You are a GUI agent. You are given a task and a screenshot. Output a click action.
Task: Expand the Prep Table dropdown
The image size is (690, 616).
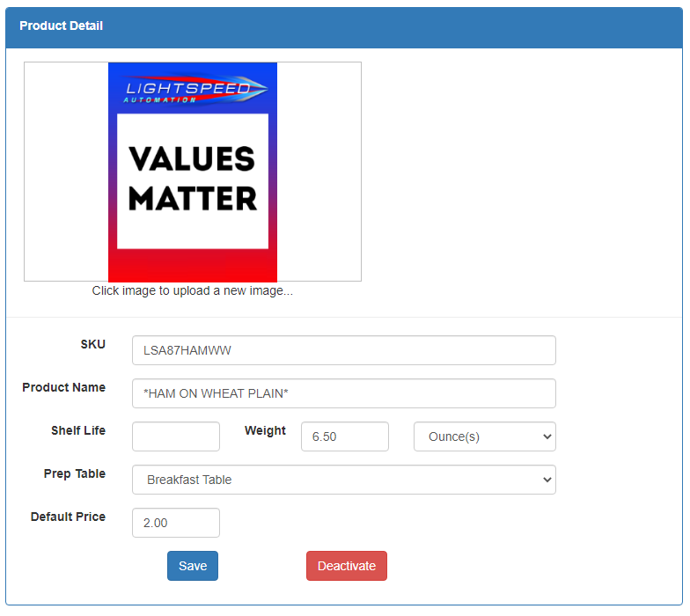click(343, 480)
